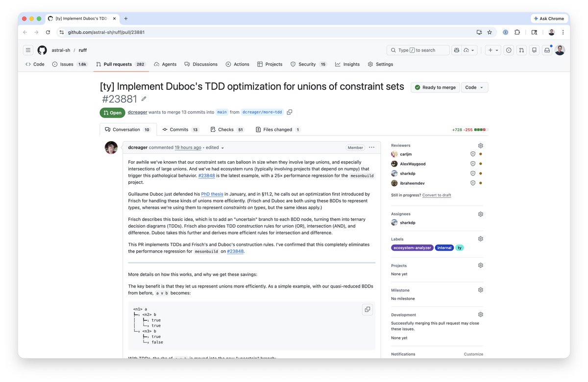Open the Security repository tab
Image resolution: width=588 pixels, height=382 pixels.
[x=309, y=64]
